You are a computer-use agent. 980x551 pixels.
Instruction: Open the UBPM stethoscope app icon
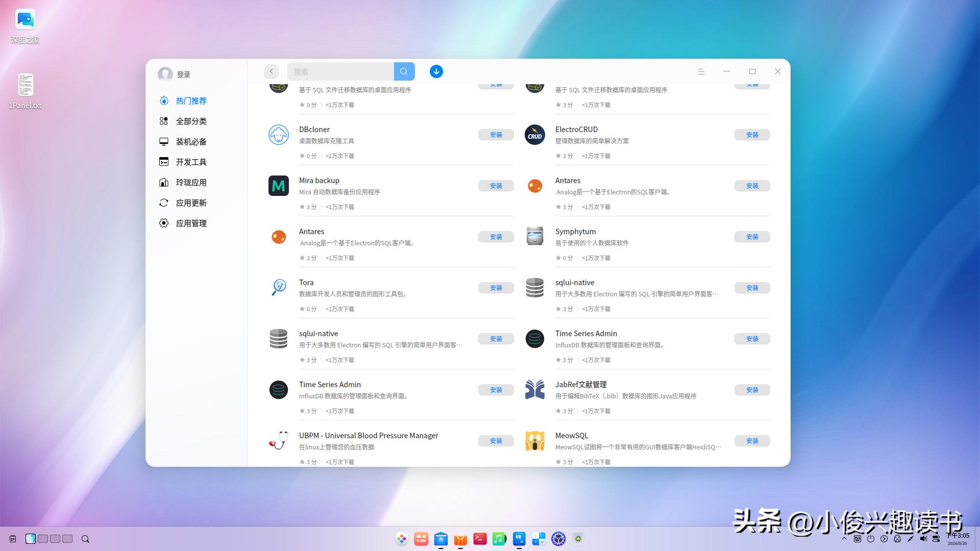pyautogui.click(x=279, y=440)
